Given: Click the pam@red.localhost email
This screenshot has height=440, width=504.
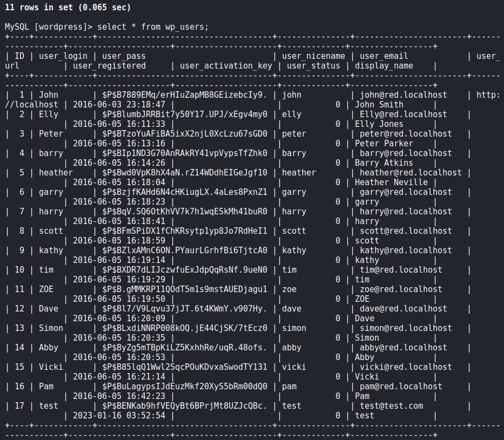Looking at the screenshot, I should pyautogui.click(x=401, y=387).
